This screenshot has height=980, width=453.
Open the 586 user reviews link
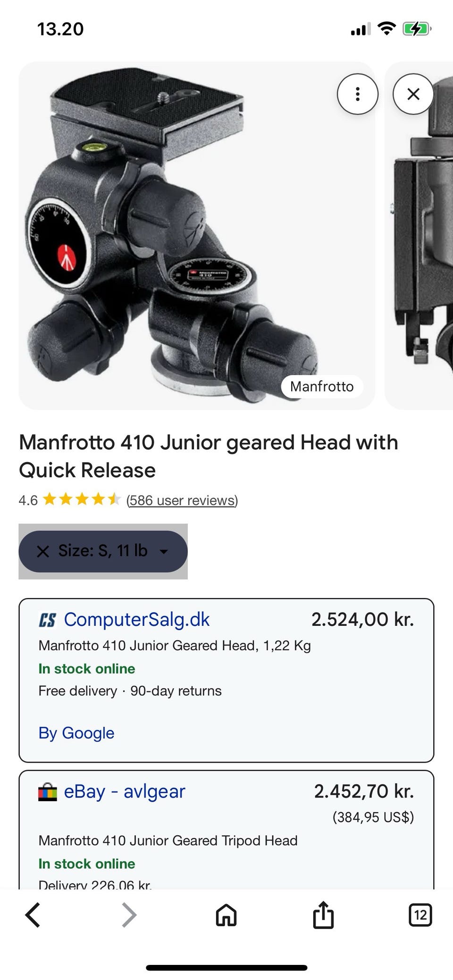pos(182,500)
